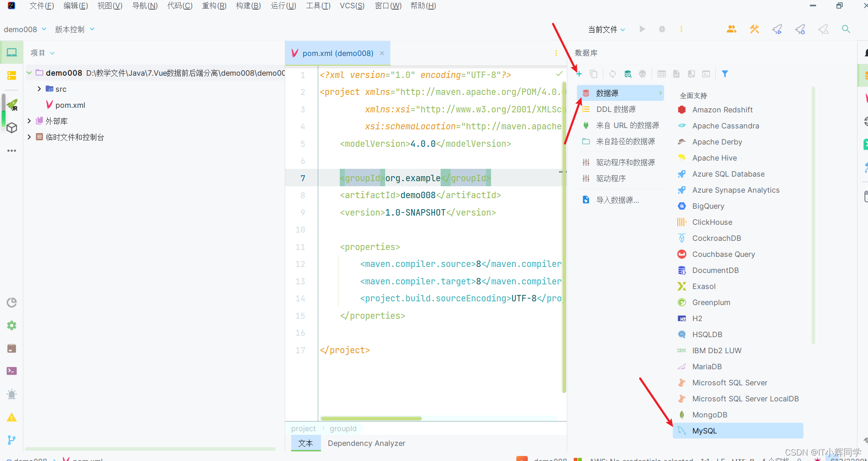Viewport: 868px width, 461px height.
Task: Click the data source list vertical scrollbar
Action: tap(813, 215)
